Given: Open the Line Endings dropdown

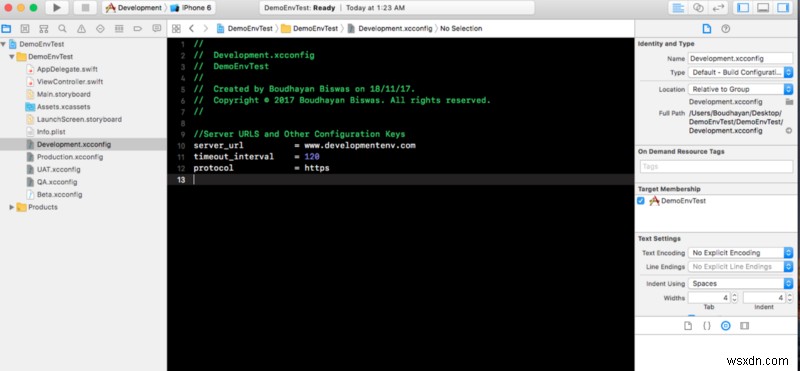Looking at the screenshot, I should (740, 267).
